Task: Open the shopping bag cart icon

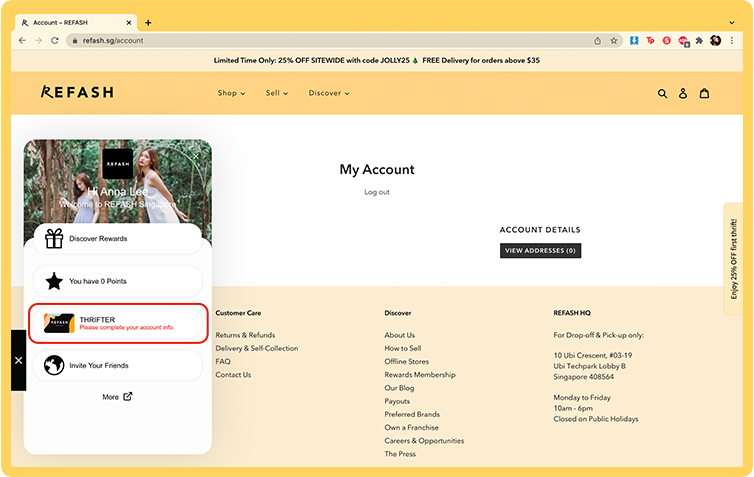Action: [x=704, y=93]
